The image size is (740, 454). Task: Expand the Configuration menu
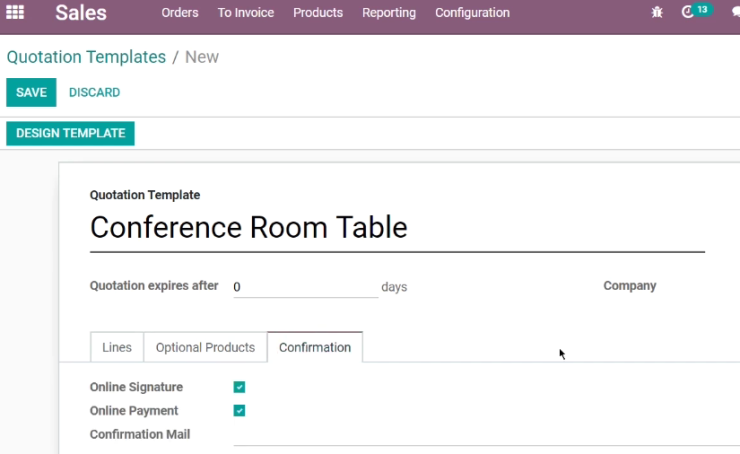tap(472, 13)
